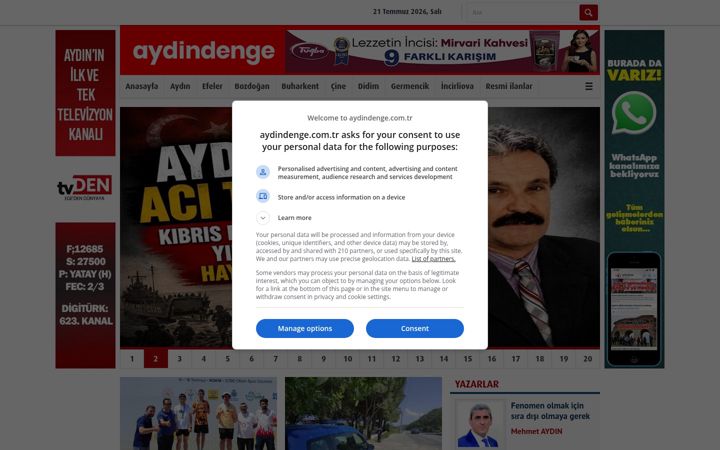
Task: Select slide number 14
Action: 444,359
